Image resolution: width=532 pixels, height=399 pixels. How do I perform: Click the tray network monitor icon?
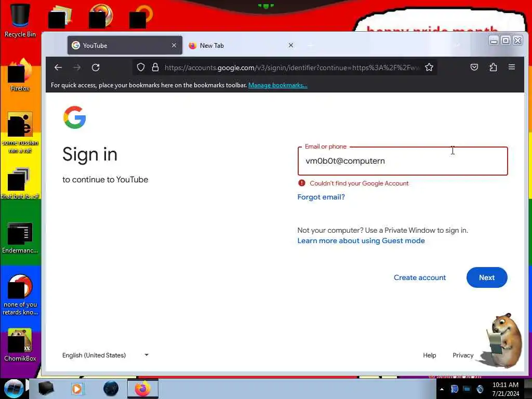(x=467, y=389)
